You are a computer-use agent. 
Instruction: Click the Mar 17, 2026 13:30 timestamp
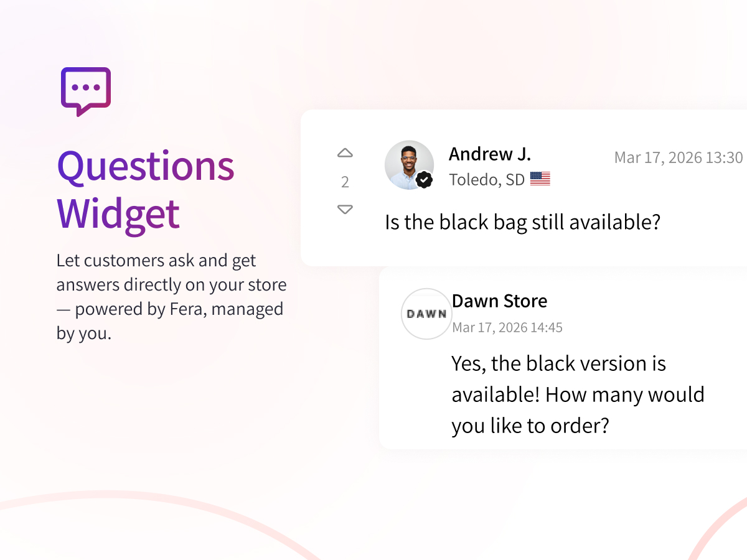pyautogui.click(x=678, y=157)
